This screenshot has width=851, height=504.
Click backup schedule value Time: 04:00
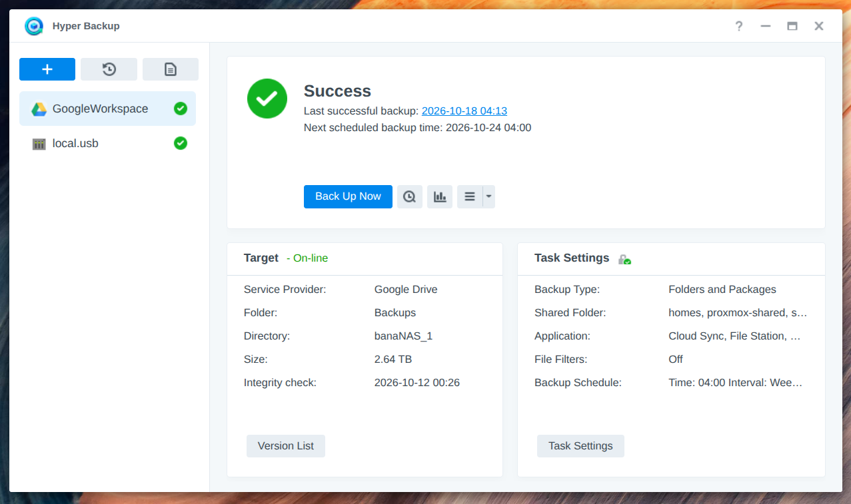point(736,383)
